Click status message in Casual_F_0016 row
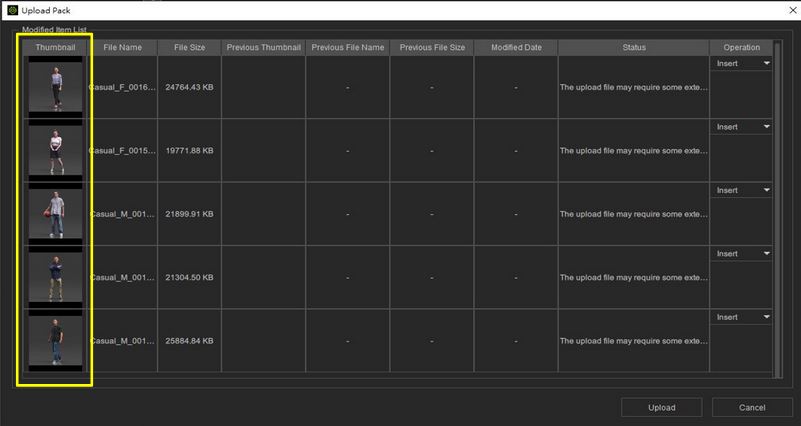This screenshot has width=801, height=426. coord(634,87)
